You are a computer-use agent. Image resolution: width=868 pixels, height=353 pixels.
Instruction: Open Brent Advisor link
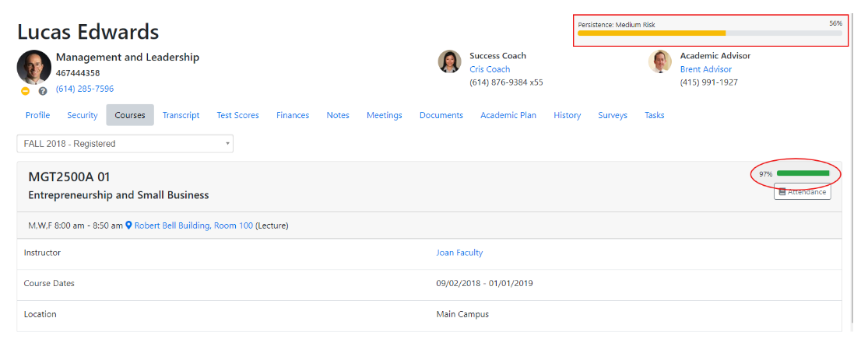(x=706, y=69)
